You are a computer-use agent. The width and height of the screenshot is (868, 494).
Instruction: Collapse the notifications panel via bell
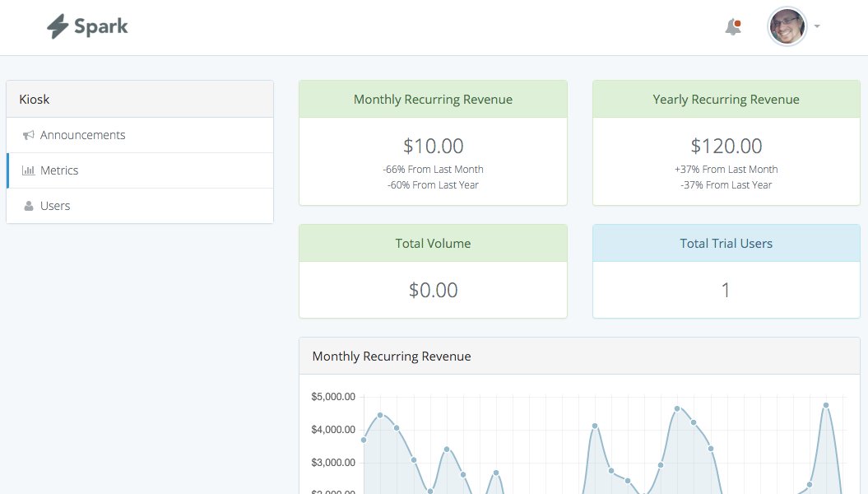point(731,27)
